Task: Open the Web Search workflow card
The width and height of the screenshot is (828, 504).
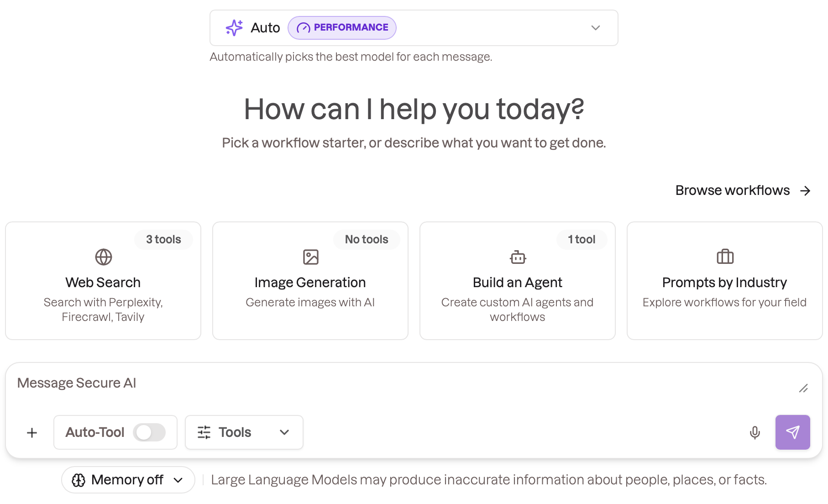Action: [x=103, y=281]
